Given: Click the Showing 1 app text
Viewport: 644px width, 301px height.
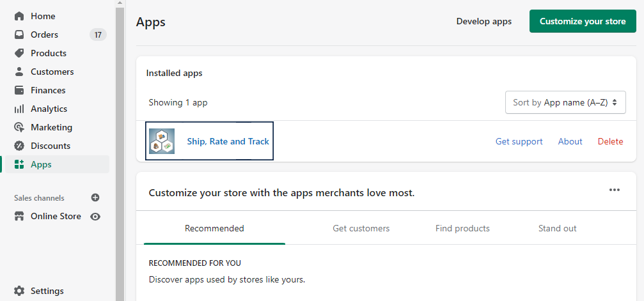Looking at the screenshot, I should [x=178, y=102].
